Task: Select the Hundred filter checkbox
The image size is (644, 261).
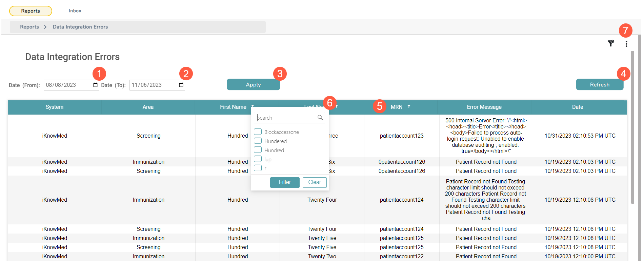Action: pyautogui.click(x=258, y=150)
